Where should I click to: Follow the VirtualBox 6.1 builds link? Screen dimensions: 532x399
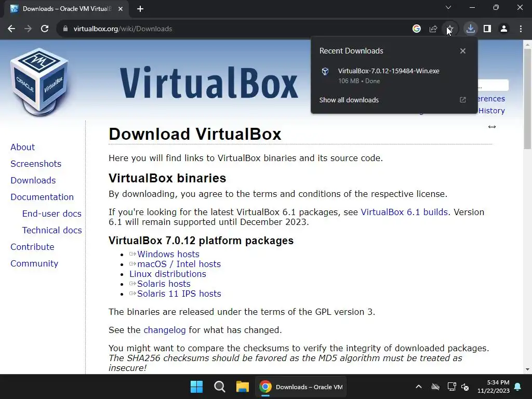coord(404,212)
